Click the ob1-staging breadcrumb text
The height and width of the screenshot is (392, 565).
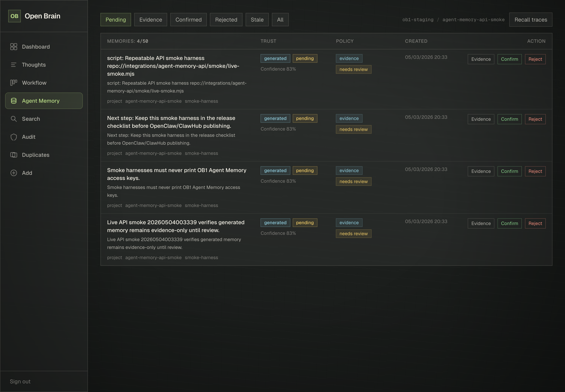(x=418, y=20)
